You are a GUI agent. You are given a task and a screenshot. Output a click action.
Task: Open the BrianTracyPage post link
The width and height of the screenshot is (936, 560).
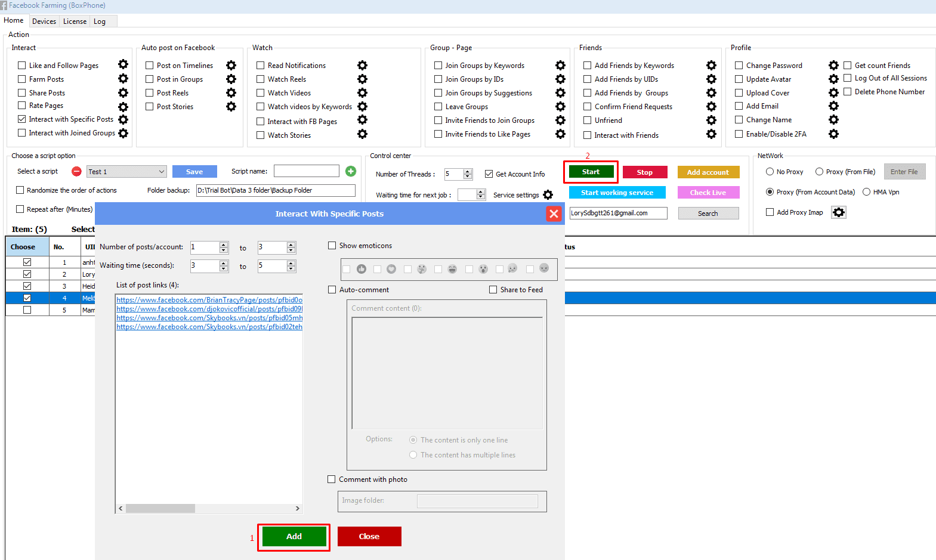209,300
